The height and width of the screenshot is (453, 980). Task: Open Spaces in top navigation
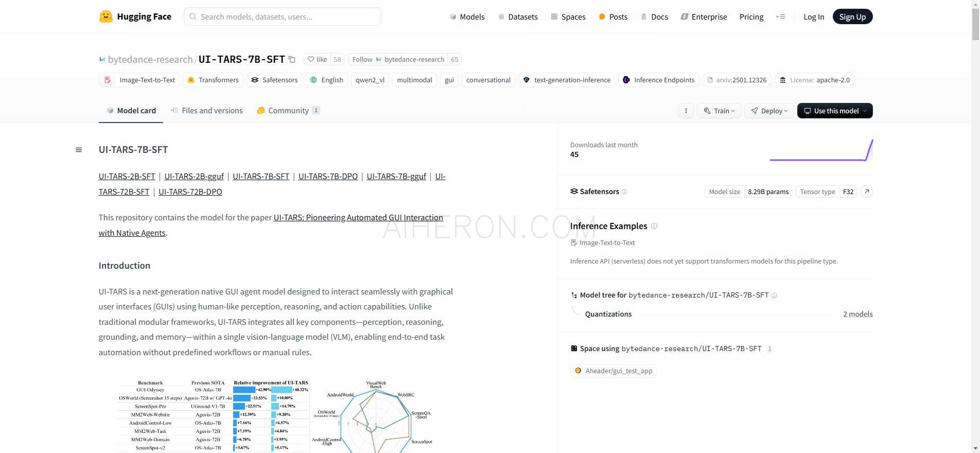coord(568,16)
